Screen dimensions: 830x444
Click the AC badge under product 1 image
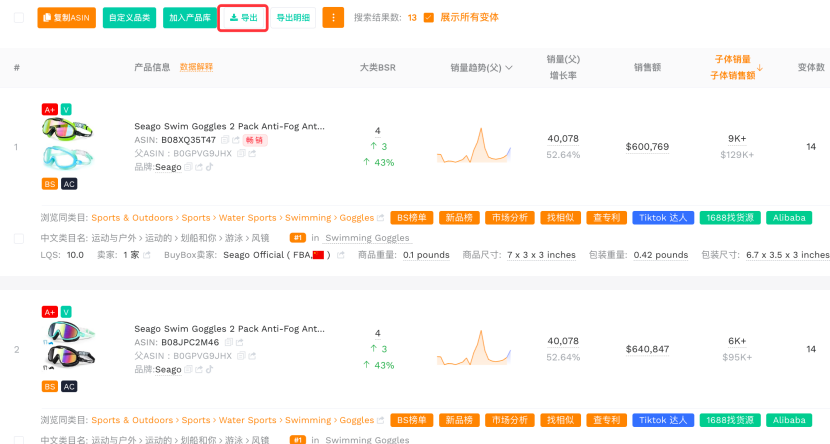[69, 184]
